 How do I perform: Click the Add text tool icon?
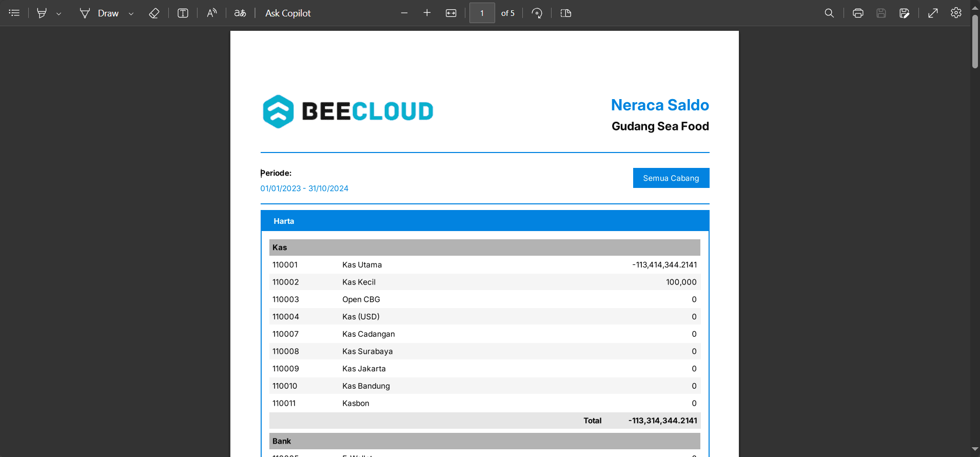tap(183, 13)
